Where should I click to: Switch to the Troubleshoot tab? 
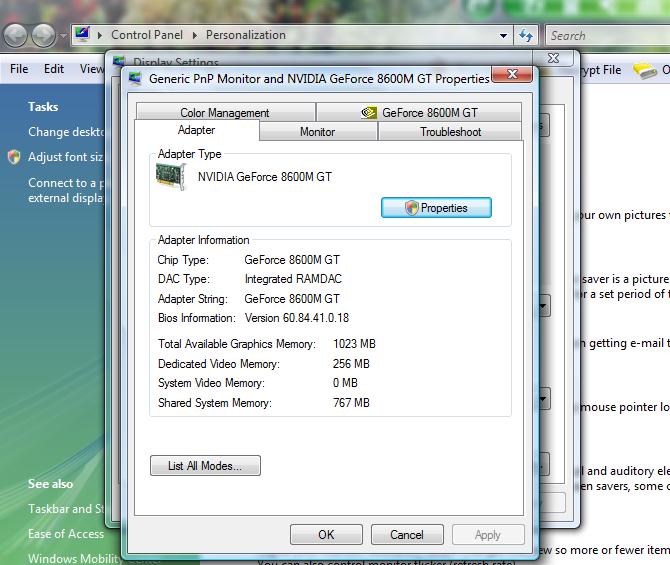450,132
